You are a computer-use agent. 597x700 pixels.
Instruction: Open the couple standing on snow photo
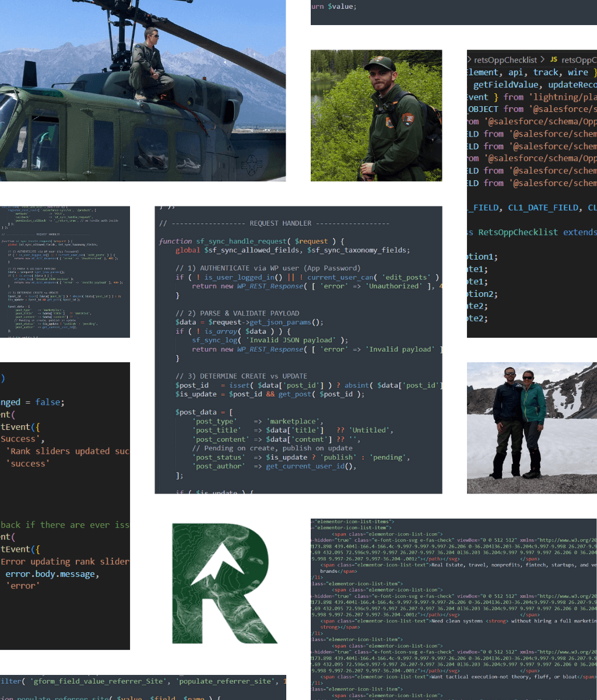coord(532,428)
